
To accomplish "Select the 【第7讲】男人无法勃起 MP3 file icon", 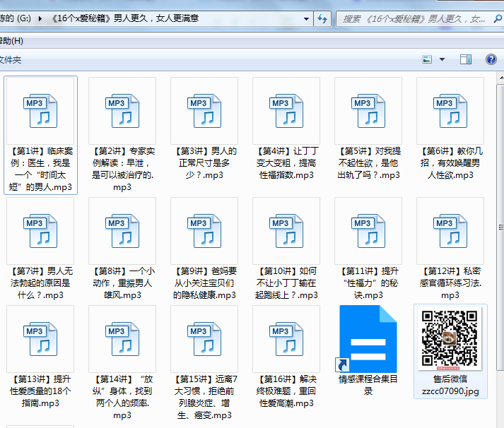I will (x=40, y=231).
